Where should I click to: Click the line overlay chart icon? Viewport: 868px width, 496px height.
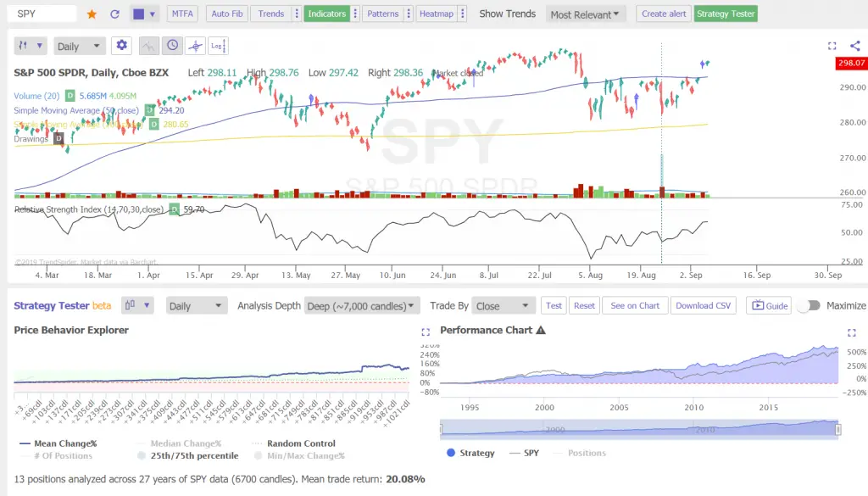[x=148, y=46]
